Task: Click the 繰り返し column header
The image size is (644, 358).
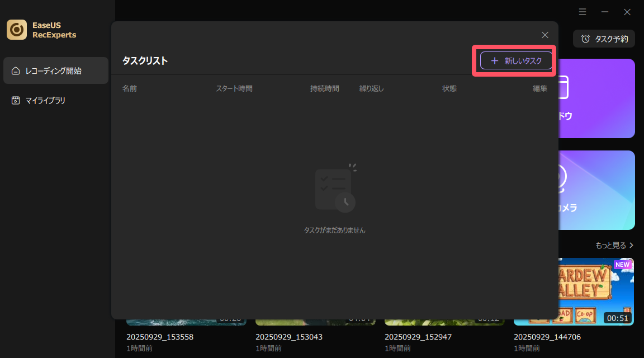Action: [x=371, y=88]
